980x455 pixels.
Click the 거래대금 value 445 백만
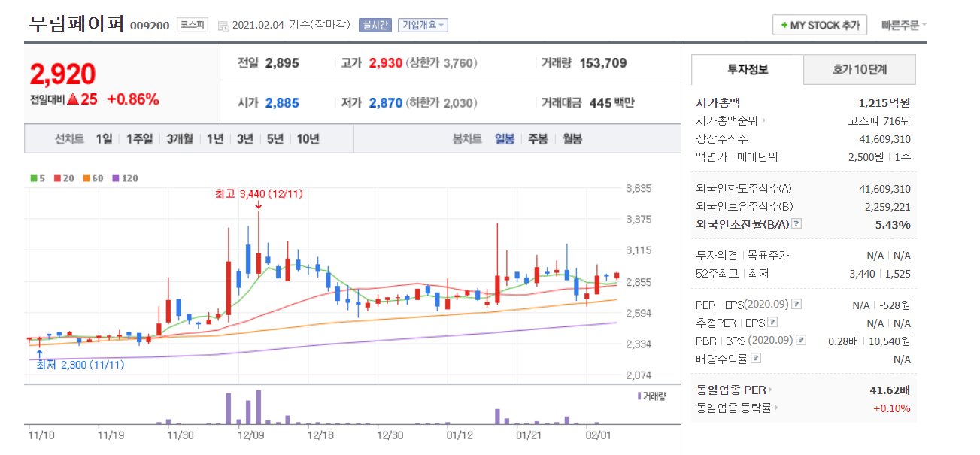pos(611,102)
